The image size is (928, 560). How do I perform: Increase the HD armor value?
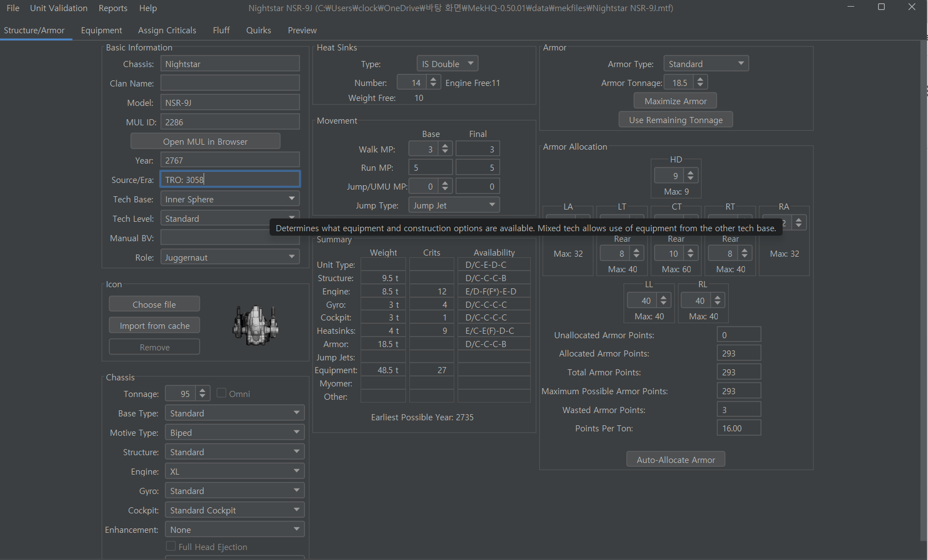tap(691, 172)
